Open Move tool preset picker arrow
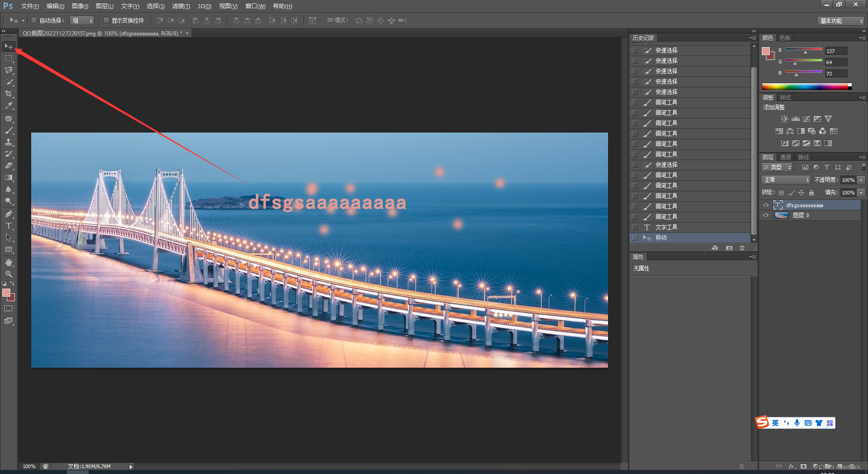 [x=23, y=20]
